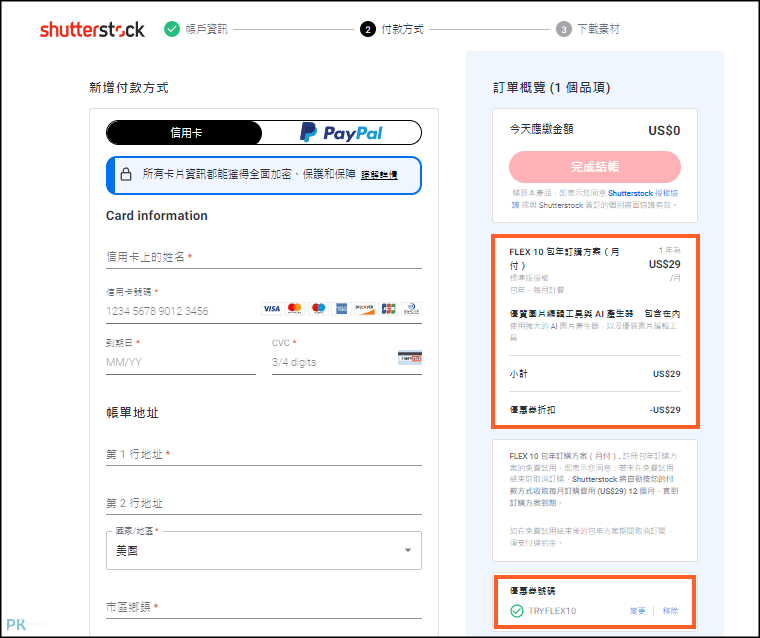Click the lock icon in the security notice
Image resolution: width=760 pixels, height=638 pixels.
coord(126,174)
